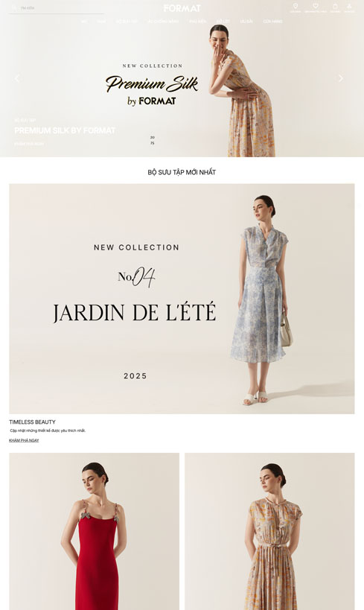This screenshot has height=610, width=364.
Task: Expand the PHỤ KIỆN menu
Action: point(197,22)
